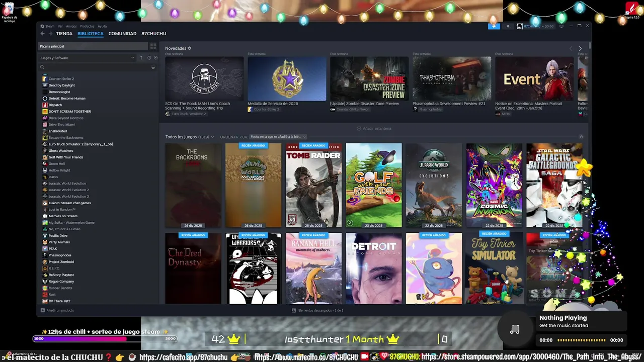This screenshot has width=644, height=362.
Task: Open the Tomb Raider game cover
Action: [x=313, y=186]
